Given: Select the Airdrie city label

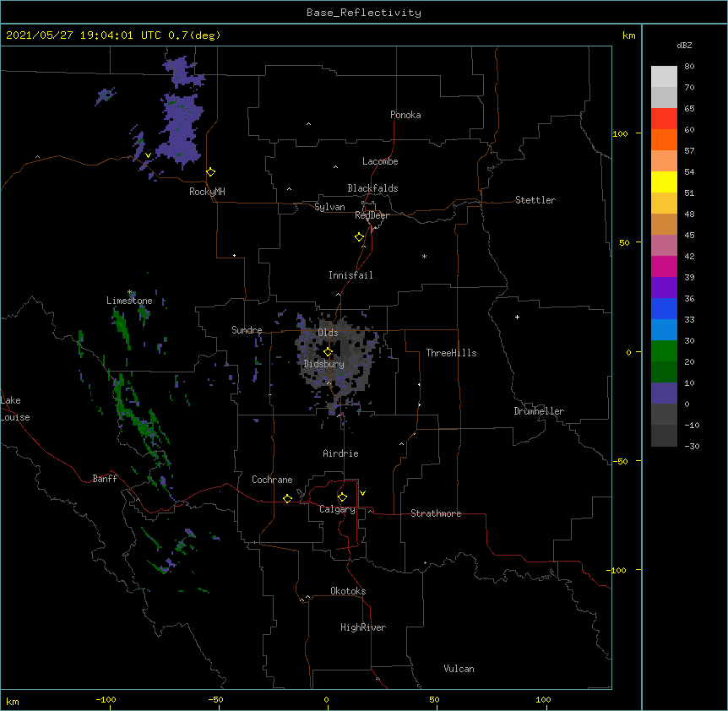Looking at the screenshot, I should pyautogui.click(x=341, y=453).
